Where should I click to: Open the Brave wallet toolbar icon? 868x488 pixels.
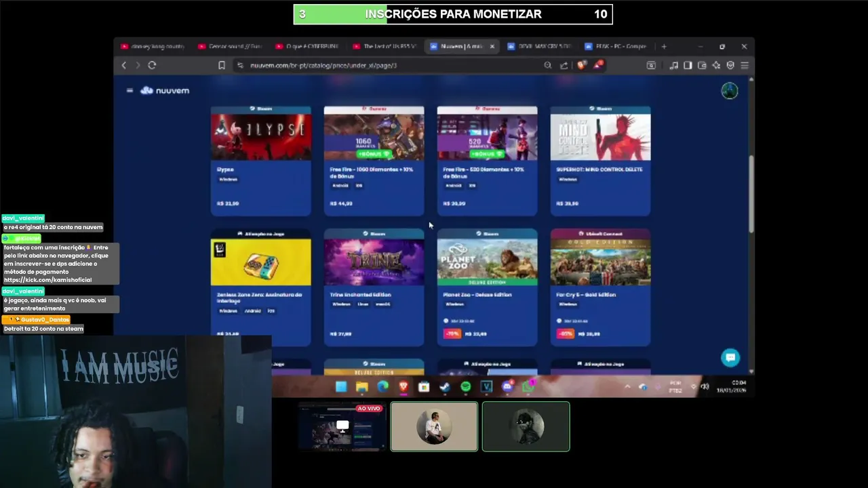tap(702, 65)
